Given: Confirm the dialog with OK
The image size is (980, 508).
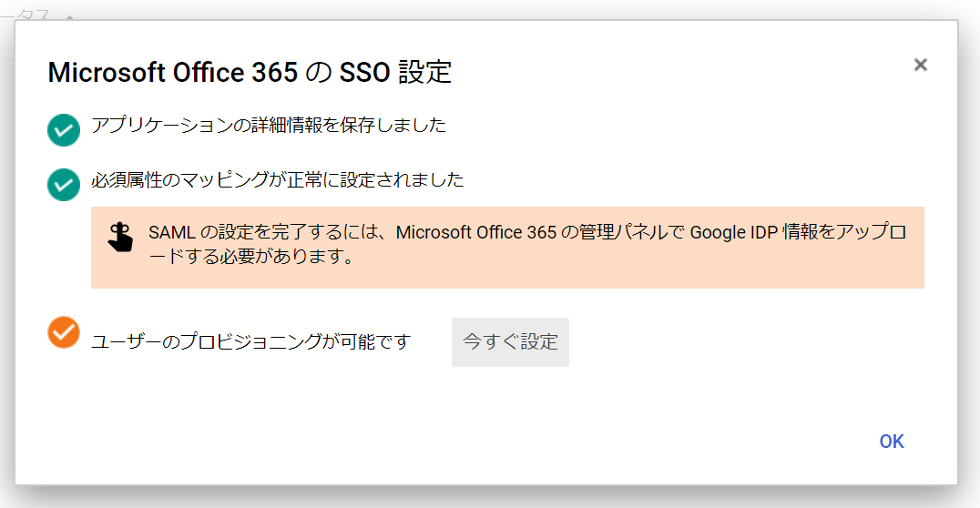Looking at the screenshot, I should pos(892,442).
